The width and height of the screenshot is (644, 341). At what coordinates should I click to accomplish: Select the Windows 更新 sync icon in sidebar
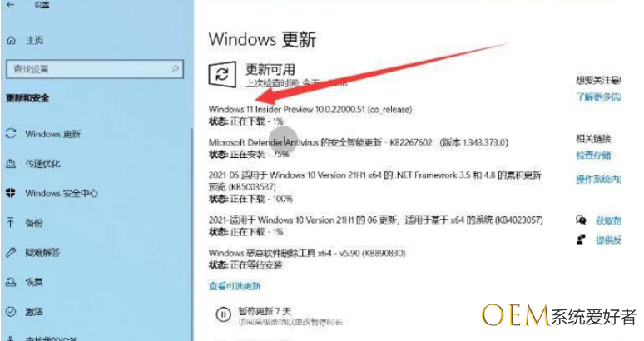(x=11, y=133)
